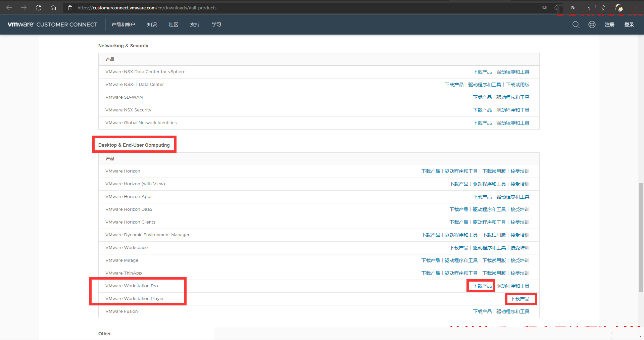This screenshot has width=644, height=340.
Task: Click the lock icon in address bar
Action: [x=70, y=7]
